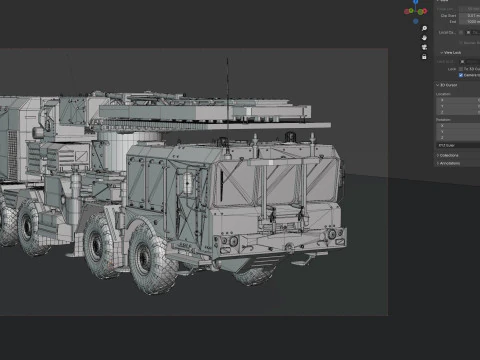Click the 3D Cursor Rotation Y field
480x360 pixels.
coord(458,132)
